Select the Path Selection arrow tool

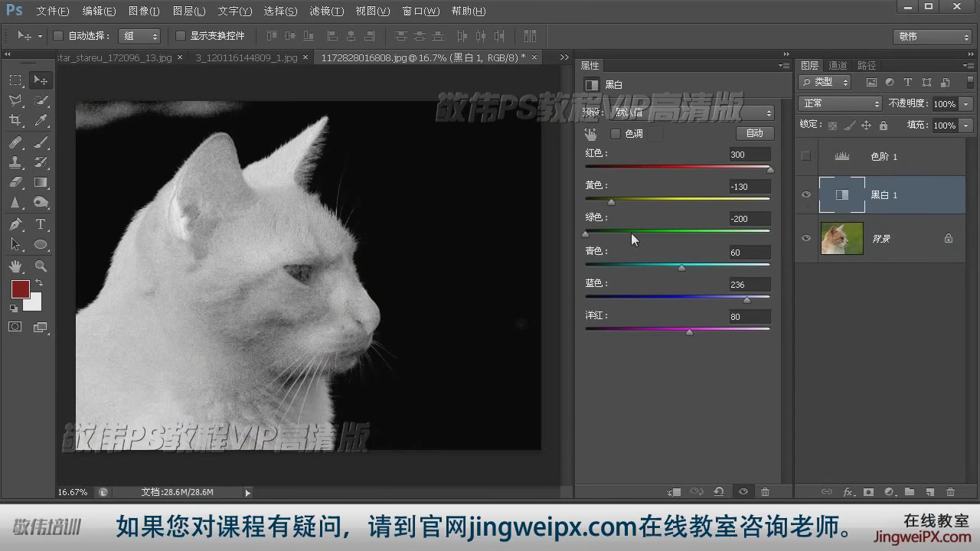pyautogui.click(x=15, y=244)
